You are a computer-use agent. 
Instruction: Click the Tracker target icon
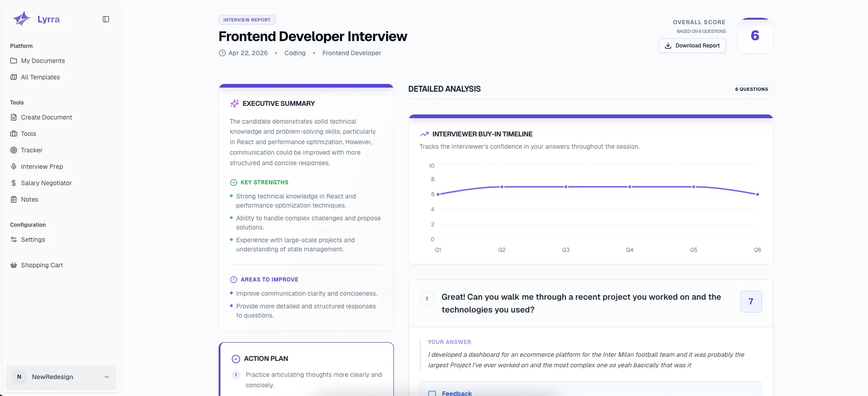pyautogui.click(x=14, y=150)
